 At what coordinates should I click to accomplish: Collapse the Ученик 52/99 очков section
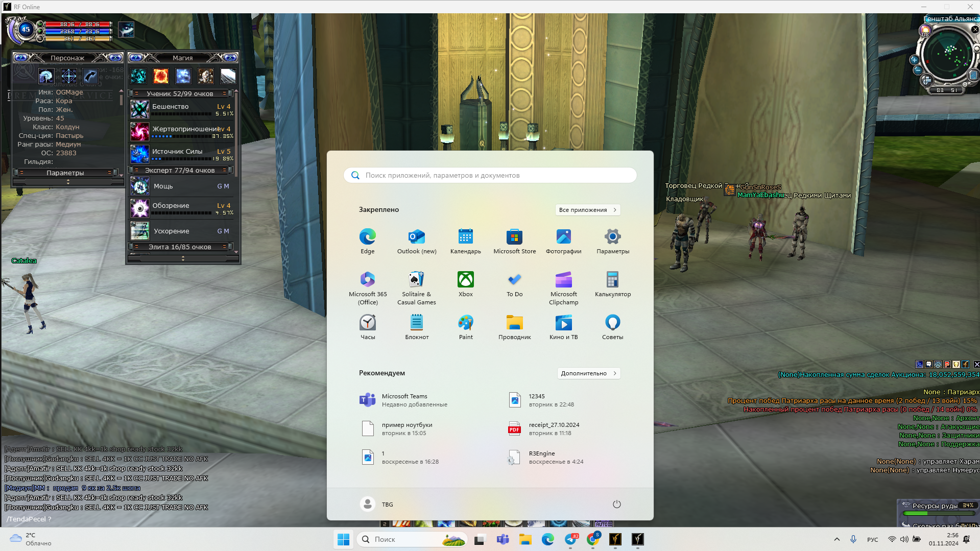pyautogui.click(x=180, y=93)
